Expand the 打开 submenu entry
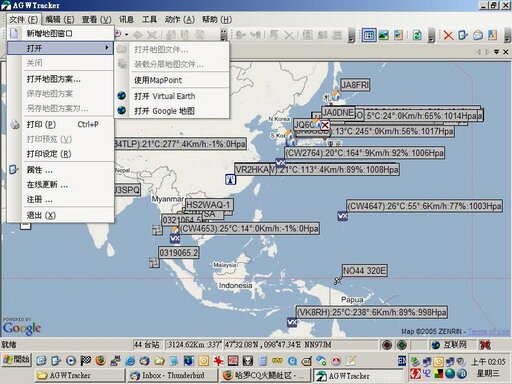This screenshot has height=384, width=512. (x=61, y=48)
